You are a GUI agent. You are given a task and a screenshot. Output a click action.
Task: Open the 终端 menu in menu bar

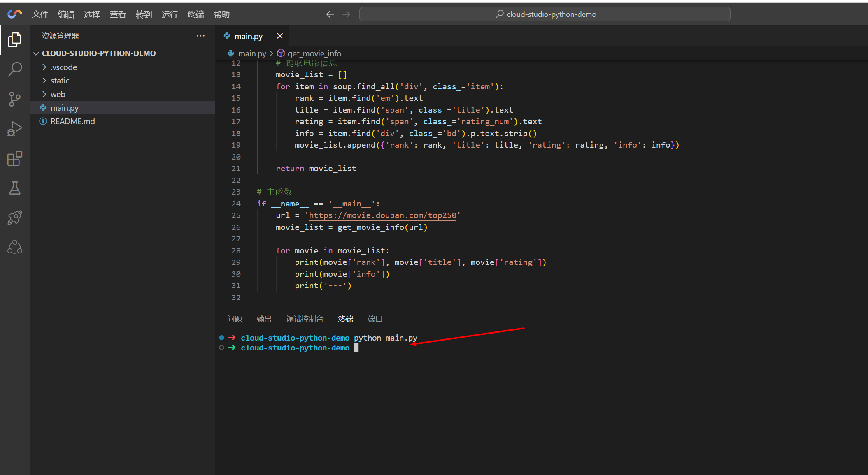point(195,14)
